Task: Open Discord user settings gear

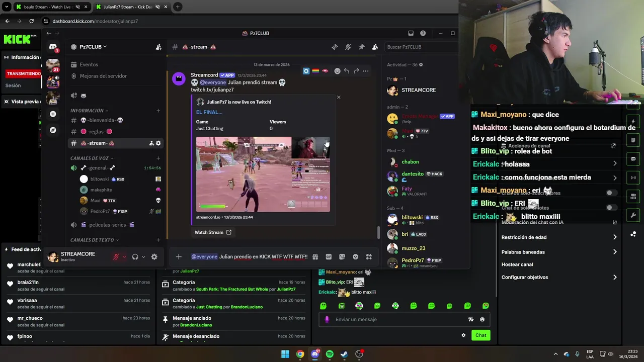Action: 154,256
